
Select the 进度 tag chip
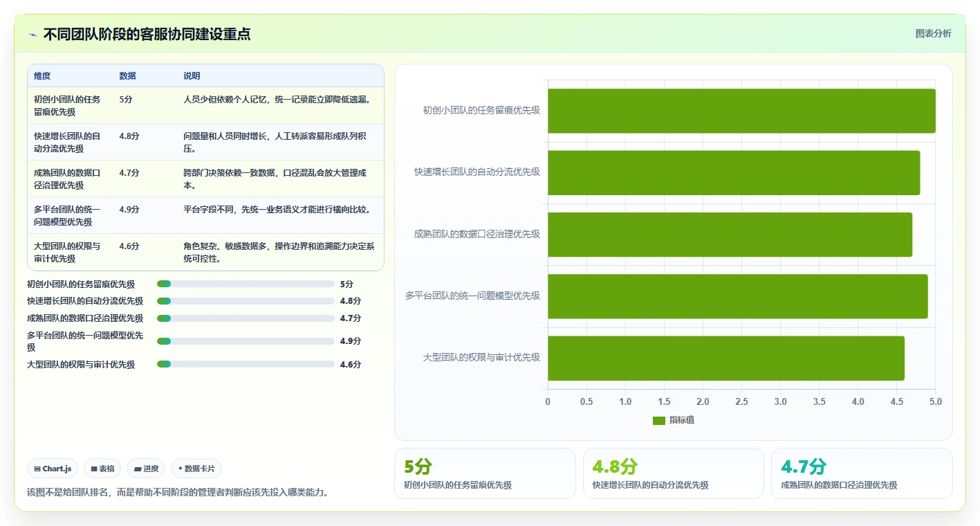tap(146, 469)
